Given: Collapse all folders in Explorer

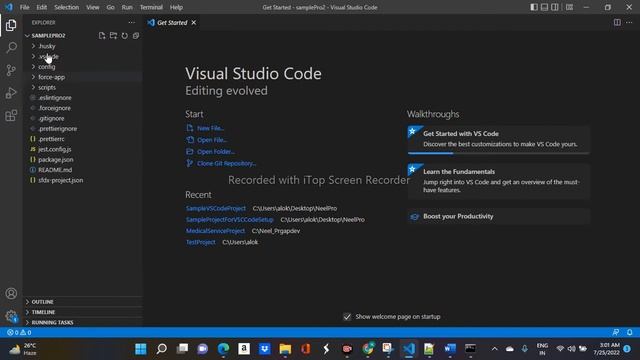Looking at the screenshot, I should [136, 36].
